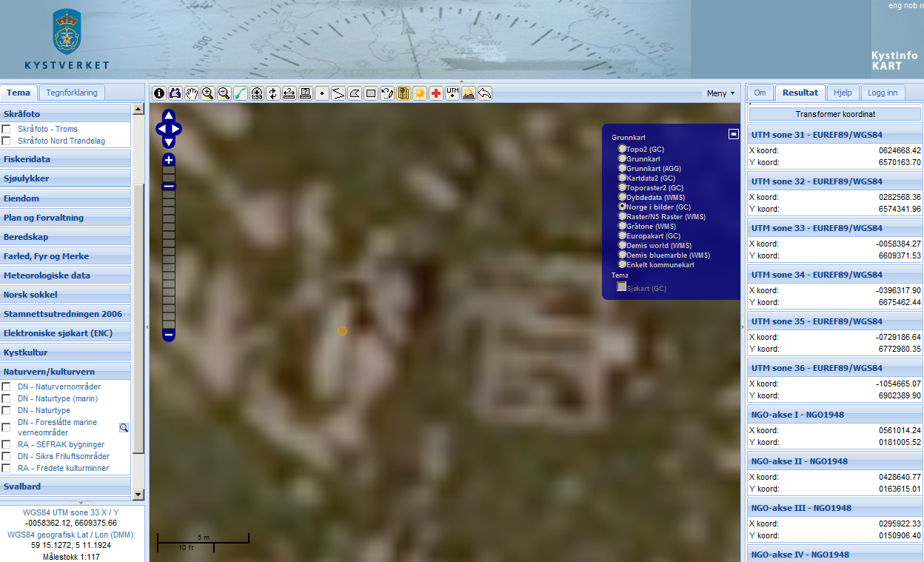The image size is (924, 562).
Task: Open the Hjelp tab
Action: pos(843,93)
